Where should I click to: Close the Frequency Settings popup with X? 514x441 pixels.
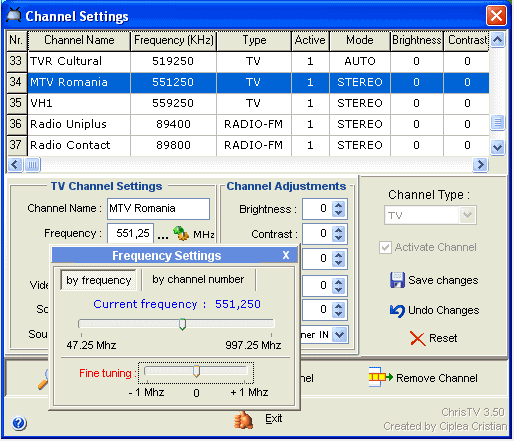(x=286, y=255)
